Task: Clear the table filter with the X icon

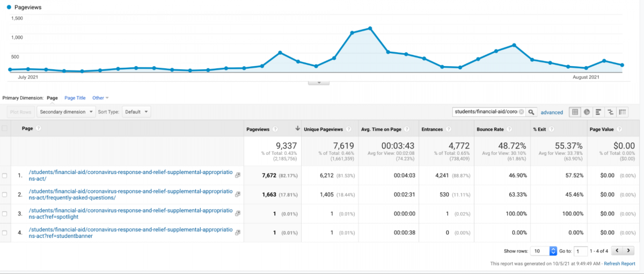Action: click(521, 112)
